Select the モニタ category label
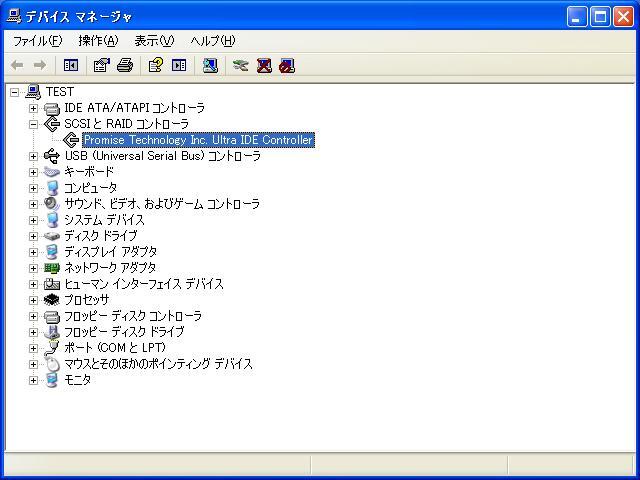 [x=78, y=380]
